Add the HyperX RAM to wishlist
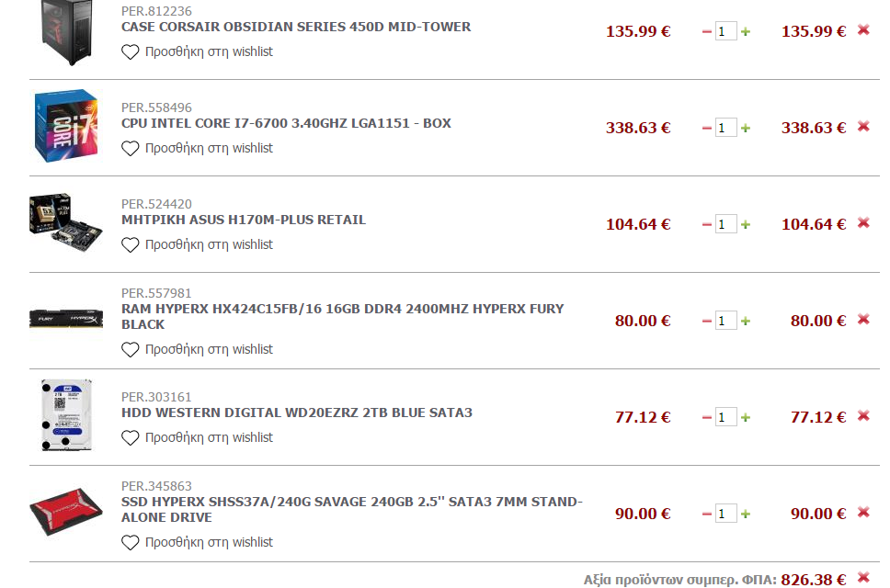Image resolution: width=890 pixels, height=588 pixels. pyautogui.click(x=197, y=349)
